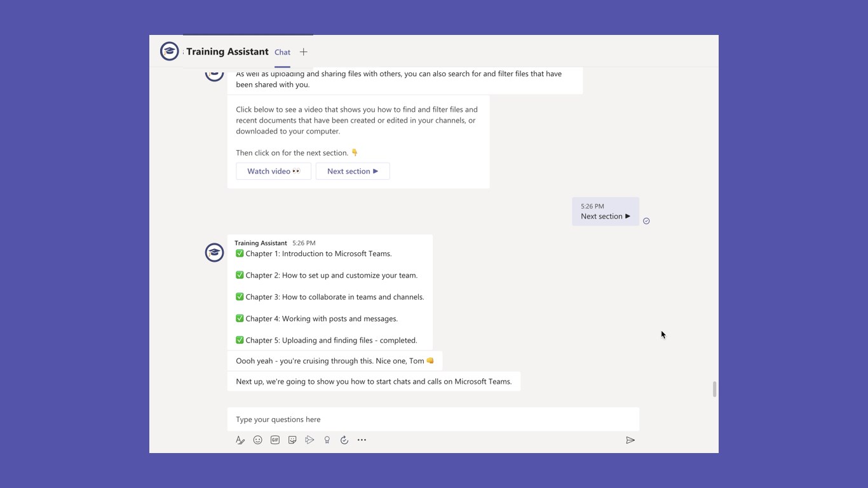
Task: Click the 'Click below to see a video' paragraph
Action: (x=356, y=120)
